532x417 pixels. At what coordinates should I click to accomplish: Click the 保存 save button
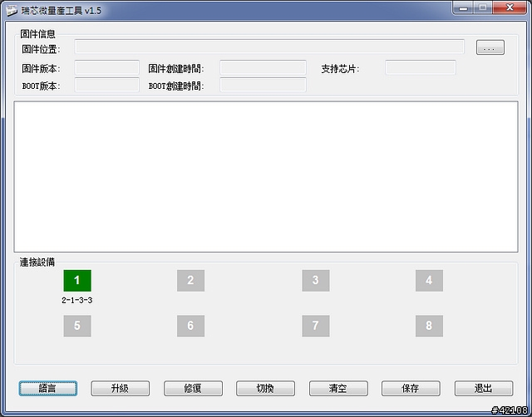click(x=411, y=388)
